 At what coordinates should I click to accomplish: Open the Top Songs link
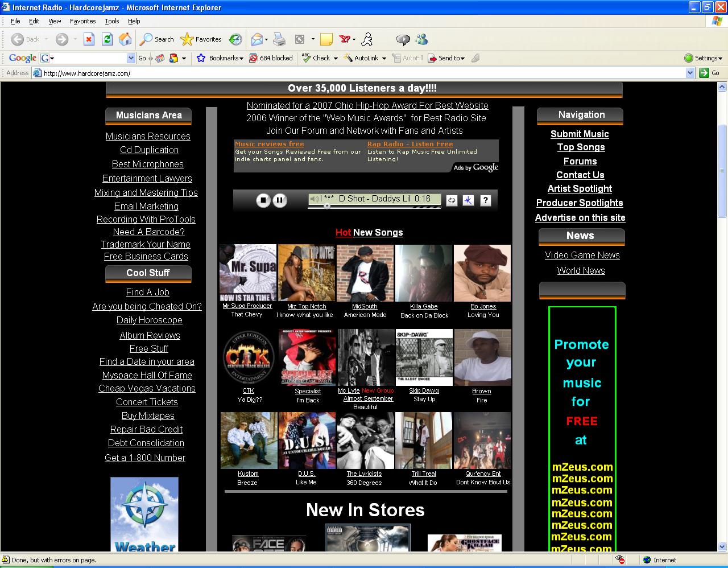(581, 147)
